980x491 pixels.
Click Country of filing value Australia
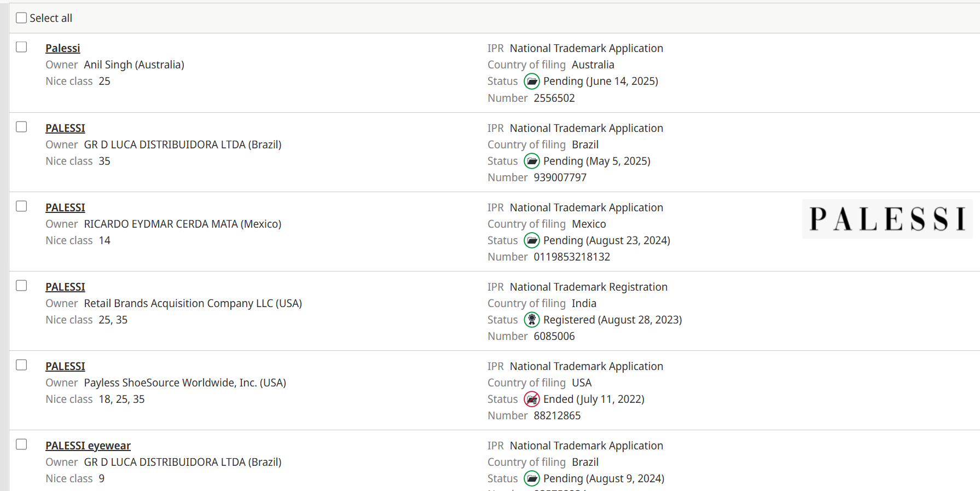pyautogui.click(x=593, y=65)
